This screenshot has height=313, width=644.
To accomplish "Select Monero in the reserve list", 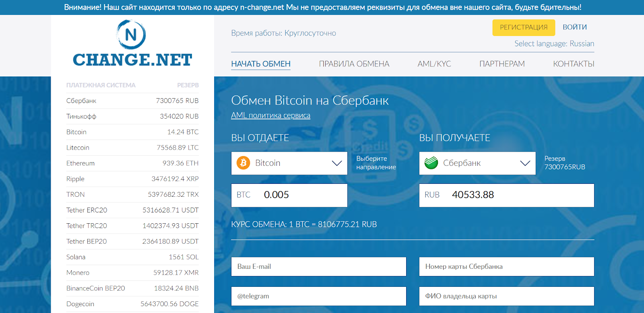I will click(132, 273).
